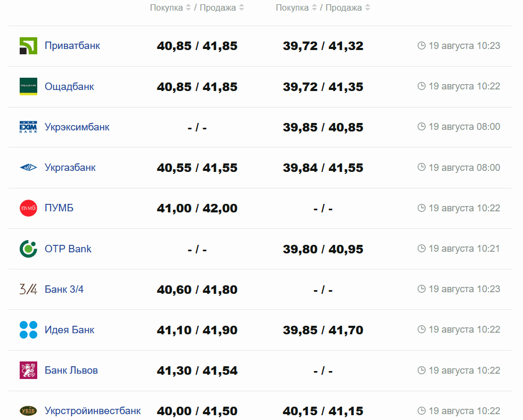Click the Укрстройинвестбанк logo icon
This screenshot has width=523, height=420.
(28, 411)
